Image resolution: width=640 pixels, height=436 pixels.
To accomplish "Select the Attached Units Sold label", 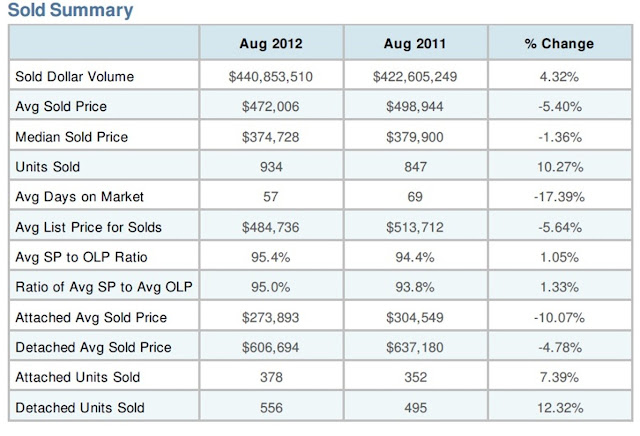I will [x=78, y=377].
